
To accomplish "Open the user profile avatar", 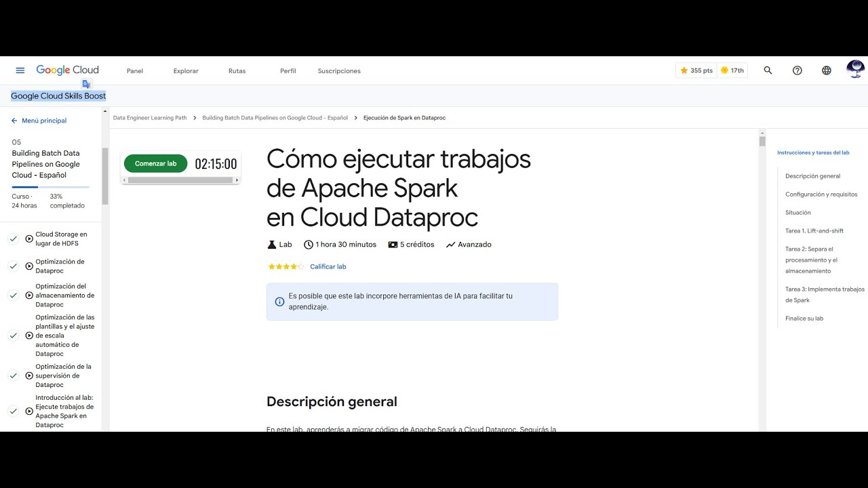I will click(x=856, y=69).
